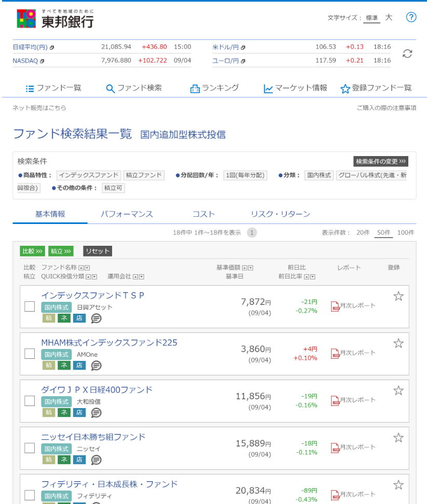Check the box for ダイワJPX日経400ファンド

[30, 401]
